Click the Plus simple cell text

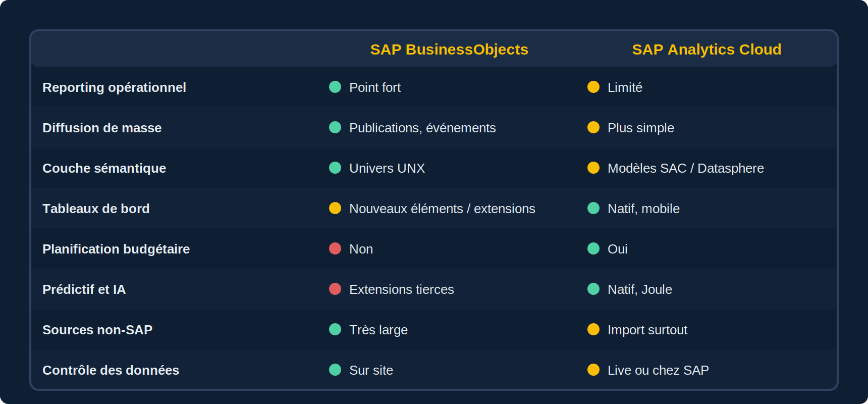pos(641,128)
